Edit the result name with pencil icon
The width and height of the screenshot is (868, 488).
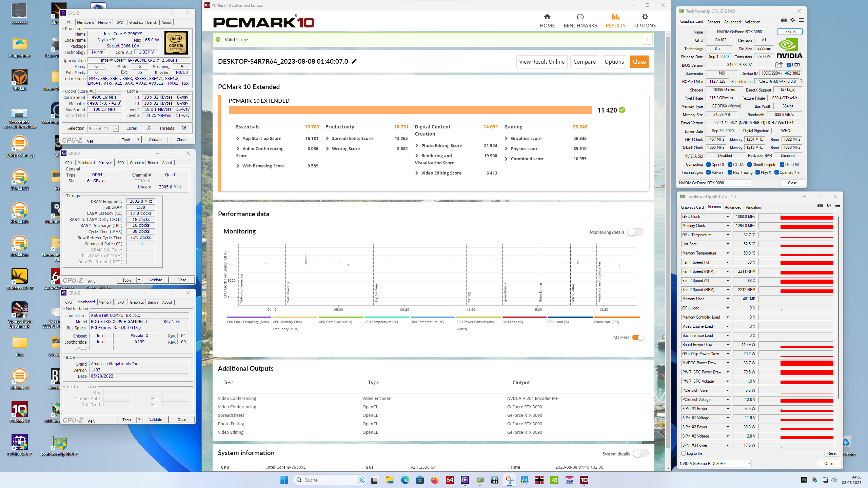354,61
